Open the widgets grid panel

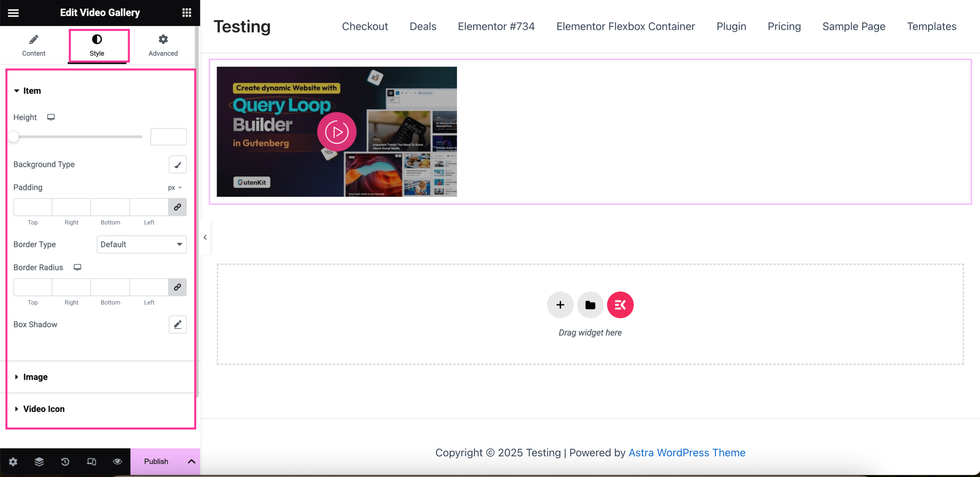click(x=186, y=13)
